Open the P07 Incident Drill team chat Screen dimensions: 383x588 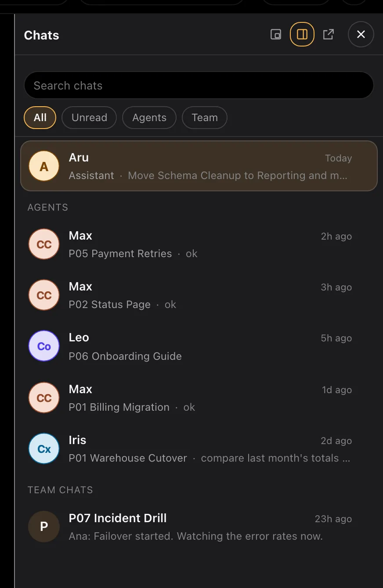tap(199, 527)
